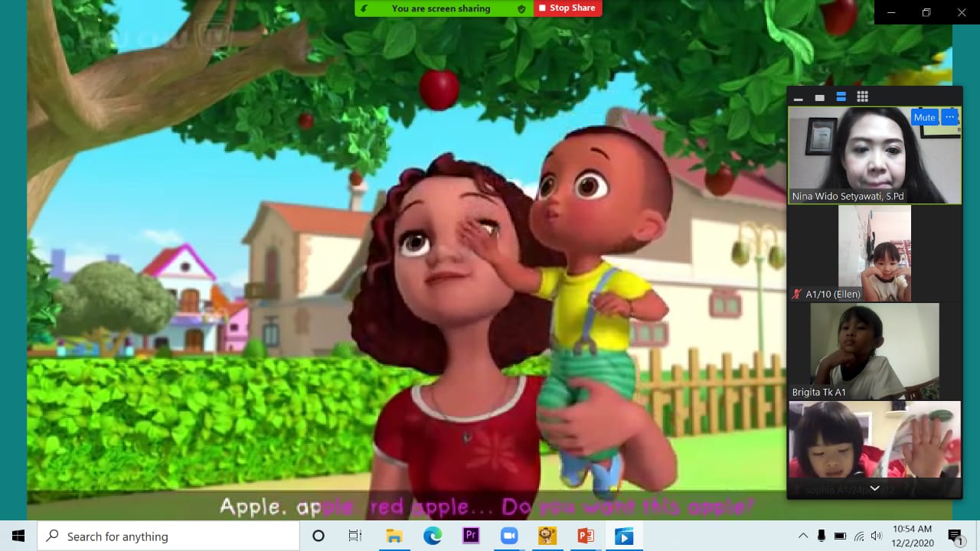Open the lion icon app on taskbar
The image size is (980, 551).
click(547, 536)
